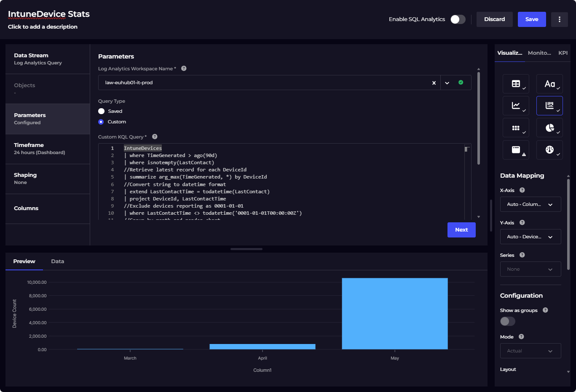Click the Data Mapping panel scrollbar
The height and width of the screenshot is (392, 576).
pos(568,224)
